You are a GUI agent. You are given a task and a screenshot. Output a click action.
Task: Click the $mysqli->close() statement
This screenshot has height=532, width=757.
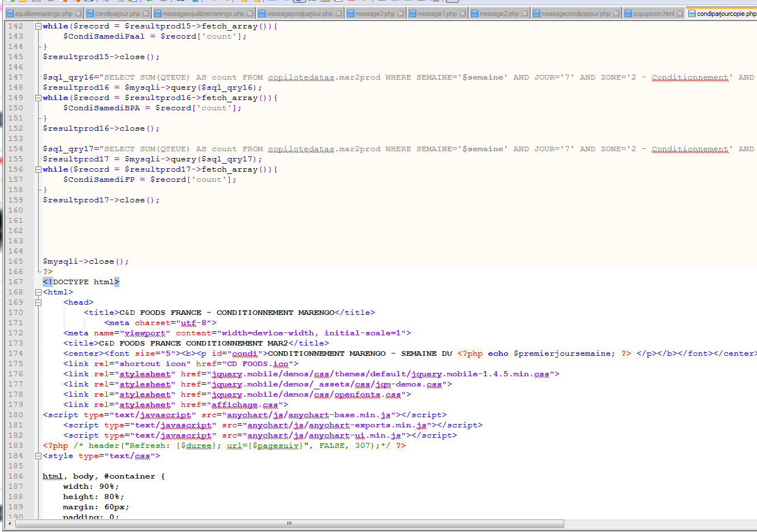click(85, 261)
